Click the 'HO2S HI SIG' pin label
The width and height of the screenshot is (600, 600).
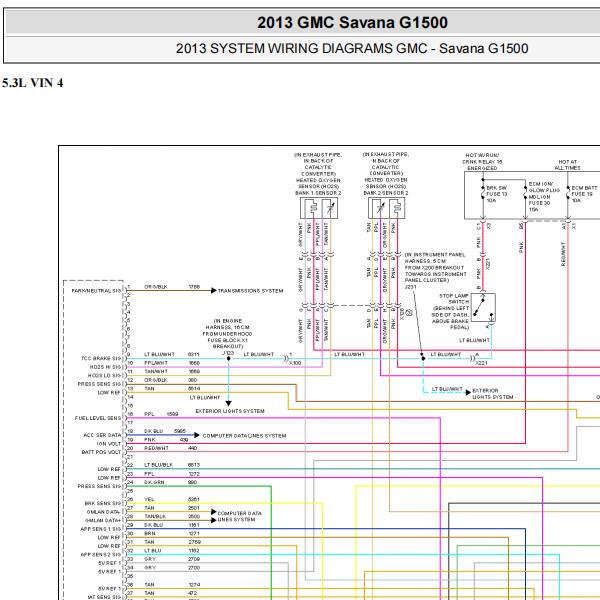point(105,367)
